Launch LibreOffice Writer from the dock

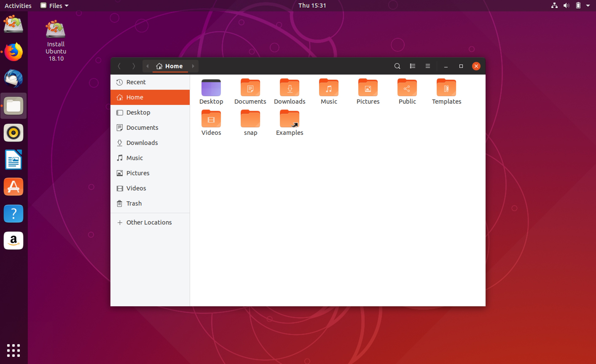[13, 159]
